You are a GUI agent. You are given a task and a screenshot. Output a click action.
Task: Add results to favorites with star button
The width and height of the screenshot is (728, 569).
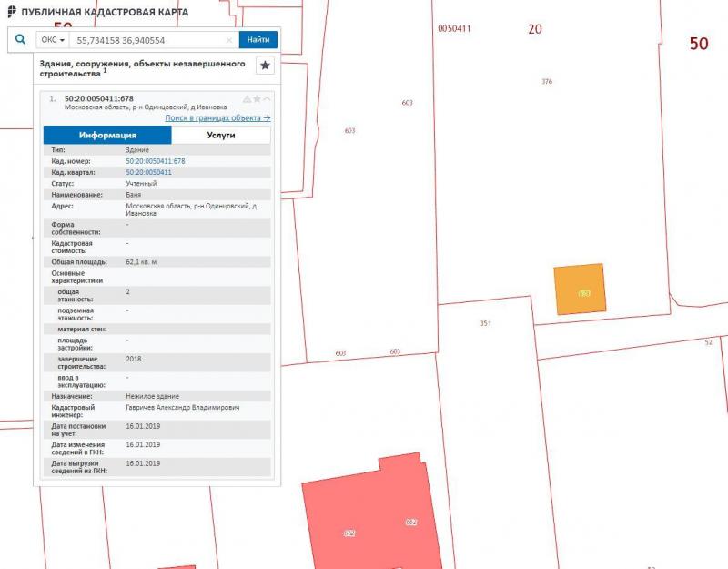(265, 66)
